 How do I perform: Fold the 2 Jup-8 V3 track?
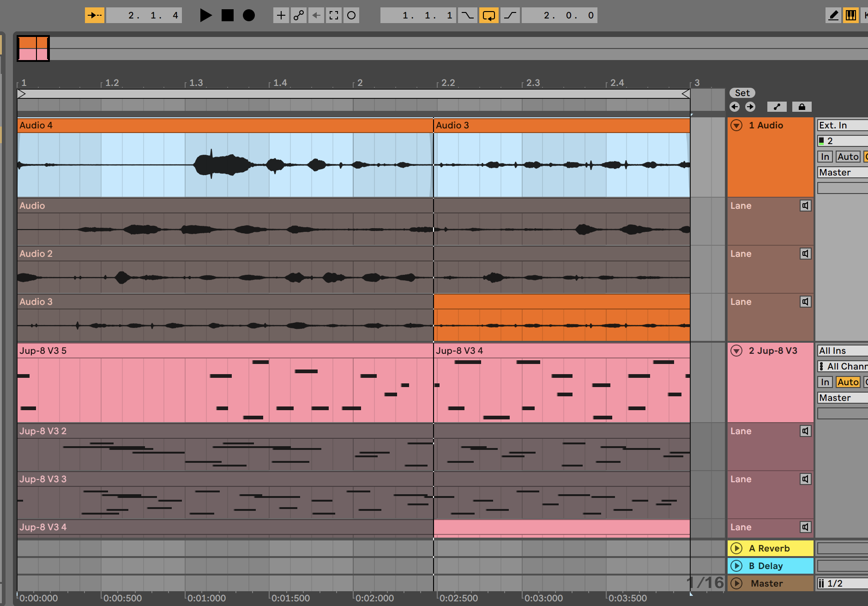pyautogui.click(x=736, y=351)
